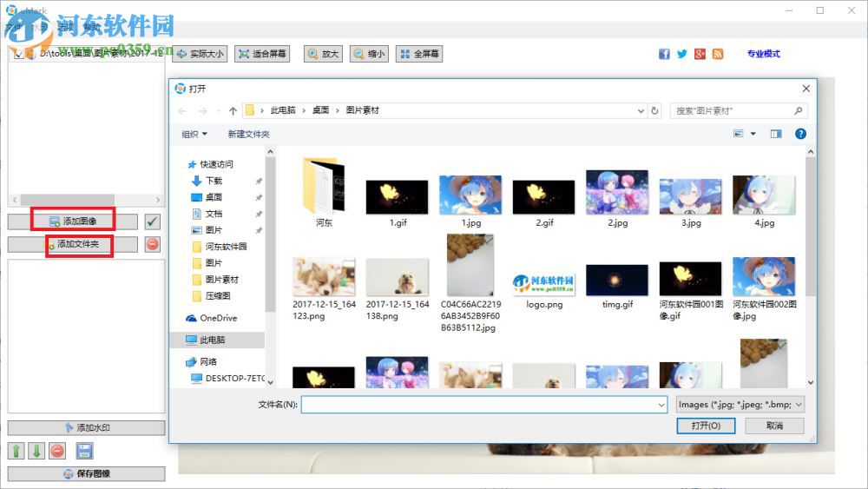Click the image list horizontal scrollbar

pos(86,200)
